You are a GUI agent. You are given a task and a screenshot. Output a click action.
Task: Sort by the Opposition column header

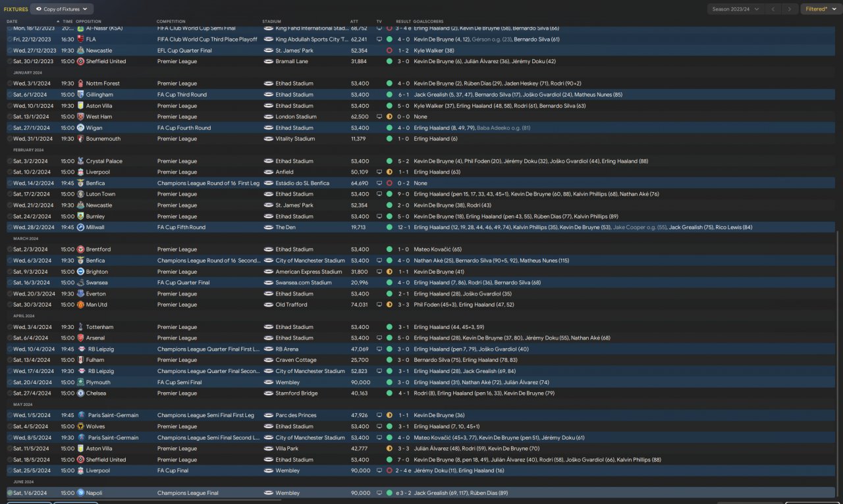coord(88,22)
